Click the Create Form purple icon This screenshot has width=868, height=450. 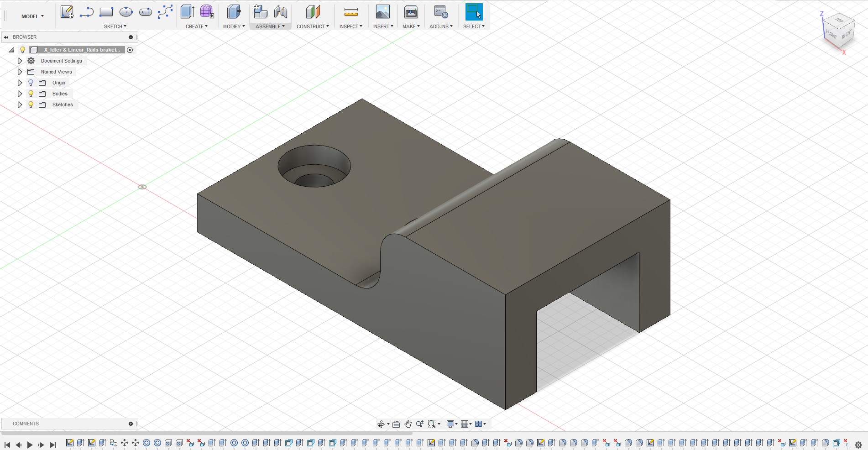coord(207,12)
